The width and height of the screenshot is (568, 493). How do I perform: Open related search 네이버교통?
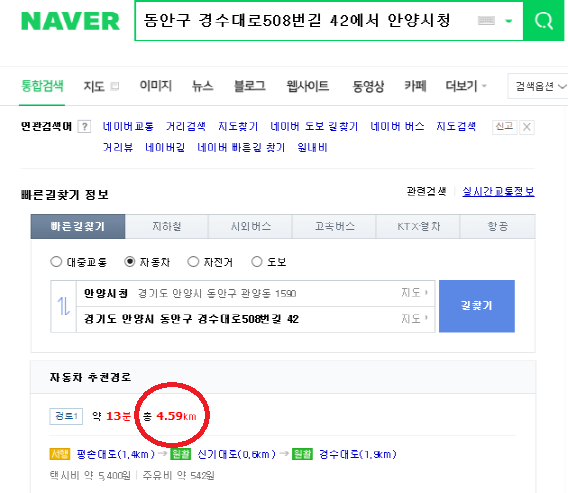tap(128, 126)
